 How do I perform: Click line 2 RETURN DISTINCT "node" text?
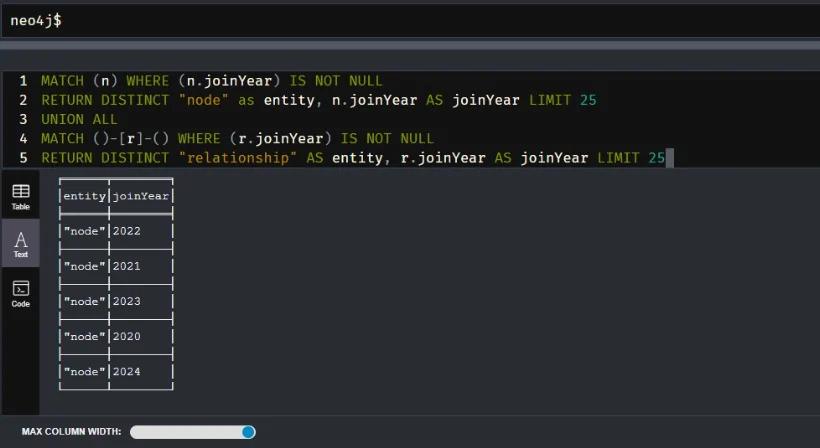click(x=318, y=100)
